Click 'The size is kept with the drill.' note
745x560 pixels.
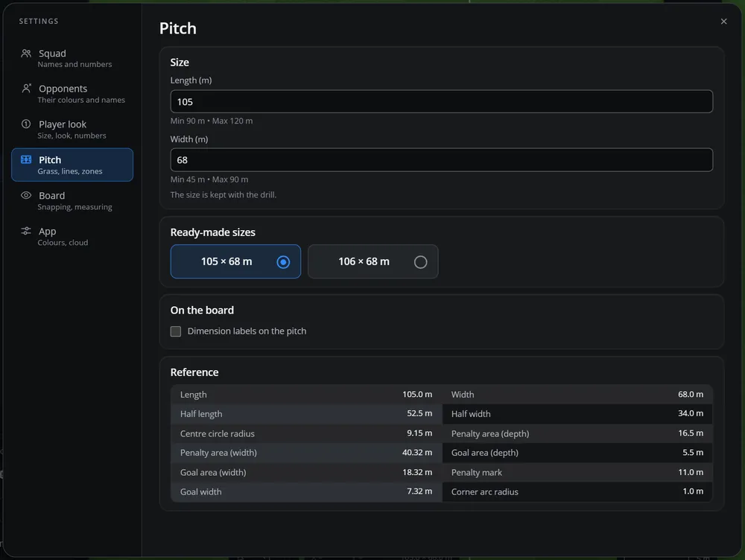coord(223,195)
